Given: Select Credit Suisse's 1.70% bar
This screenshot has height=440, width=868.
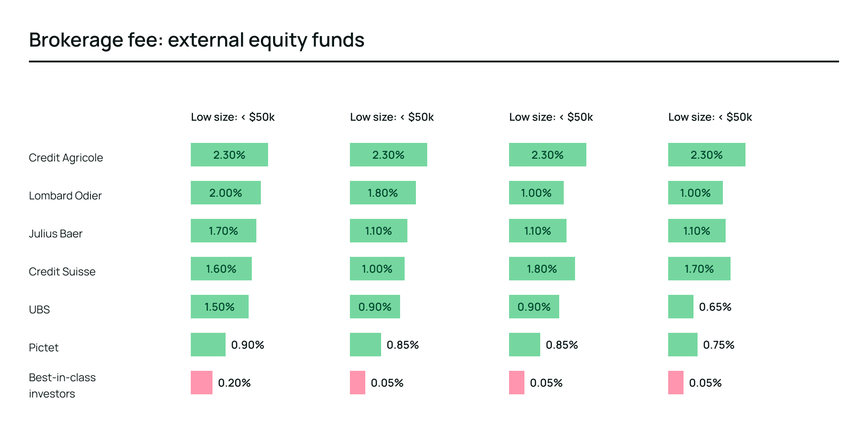Looking at the screenshot, I should click(699, 269).
